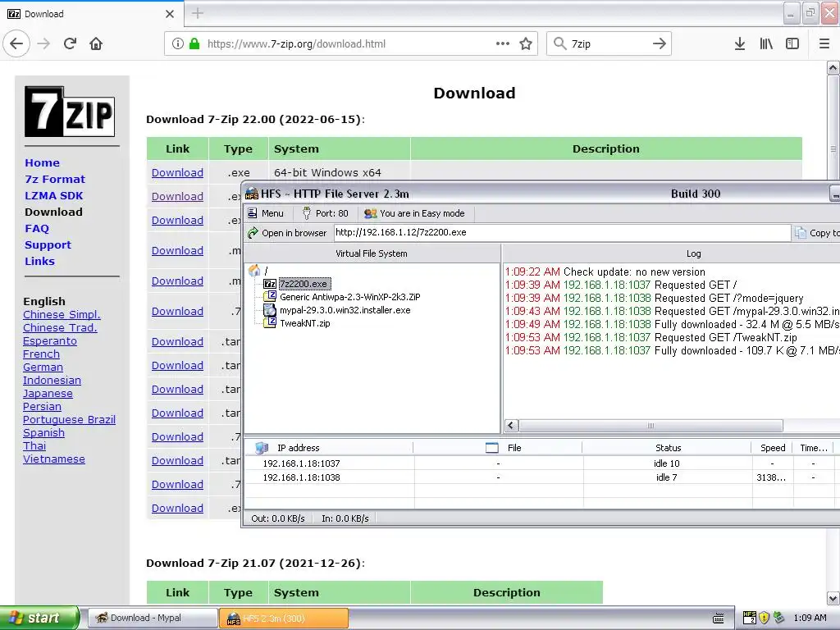The width and height of the screenshot is (840, 630).
Task: Switch language to Vietnamese
Action: click(54, 459)
